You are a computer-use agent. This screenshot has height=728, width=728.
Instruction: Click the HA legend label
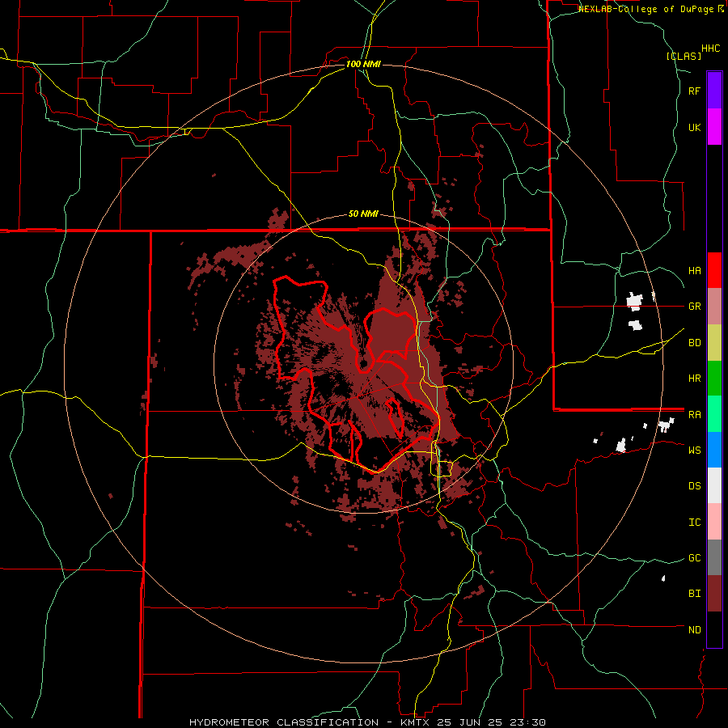(x=695, y=271)
